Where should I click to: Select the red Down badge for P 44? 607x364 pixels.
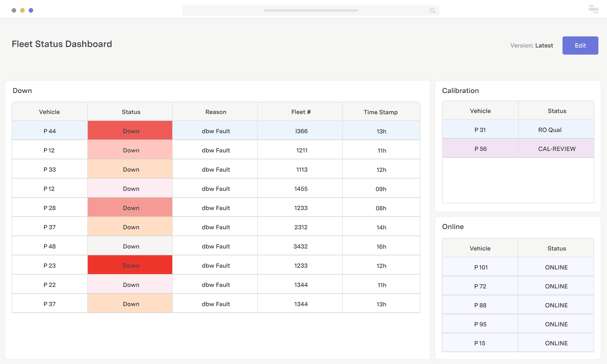click(130, 131)
